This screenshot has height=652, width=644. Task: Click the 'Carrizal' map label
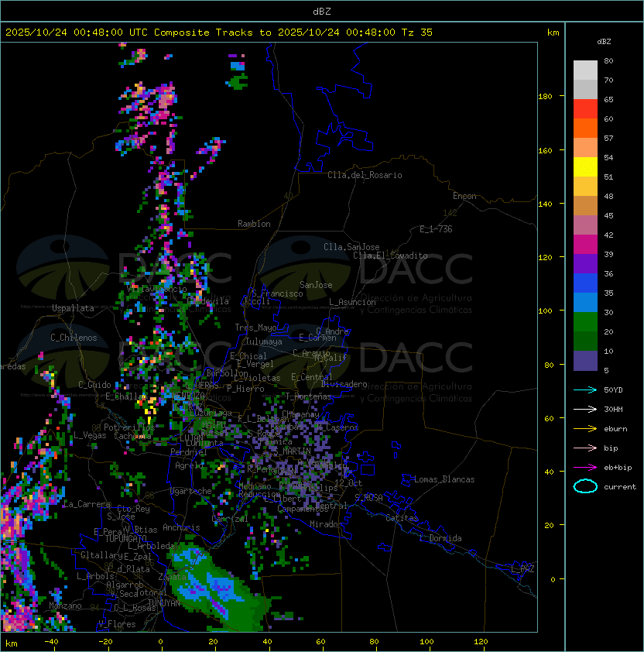pyautogui.click(x=229, y=519)
